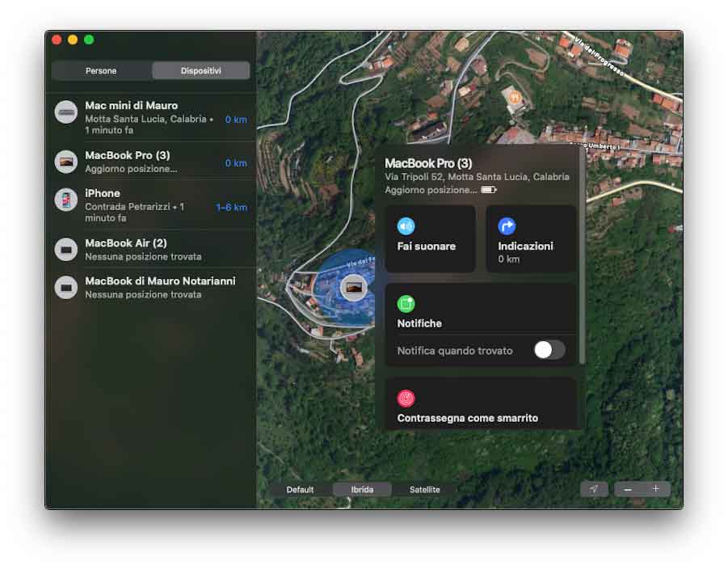The height and width of the screenshot is (569, 728).
Task: Zoom out the map with minus
Action: click(x=628, y=489)
